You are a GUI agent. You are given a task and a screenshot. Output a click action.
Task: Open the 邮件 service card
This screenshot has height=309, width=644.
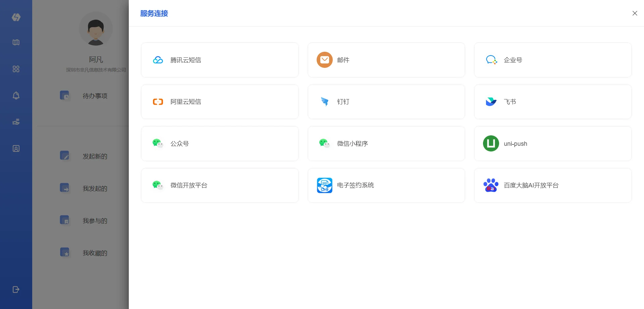386,60
